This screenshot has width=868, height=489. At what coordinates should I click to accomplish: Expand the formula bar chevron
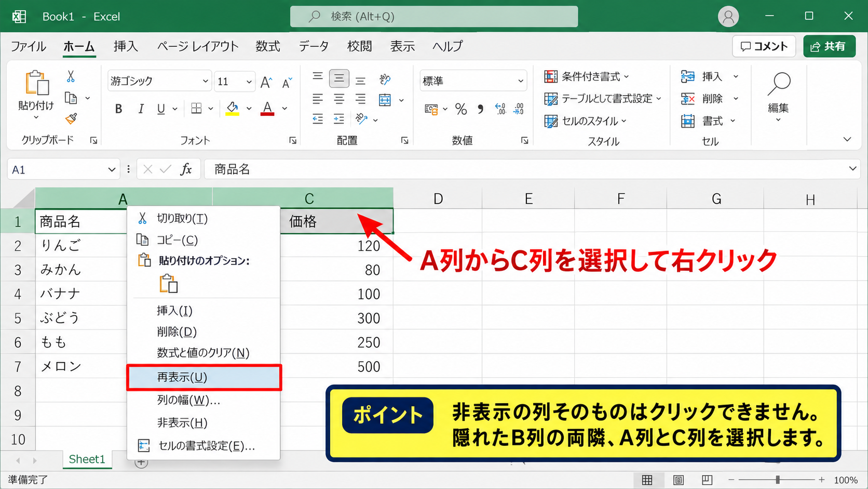(852, 168)
